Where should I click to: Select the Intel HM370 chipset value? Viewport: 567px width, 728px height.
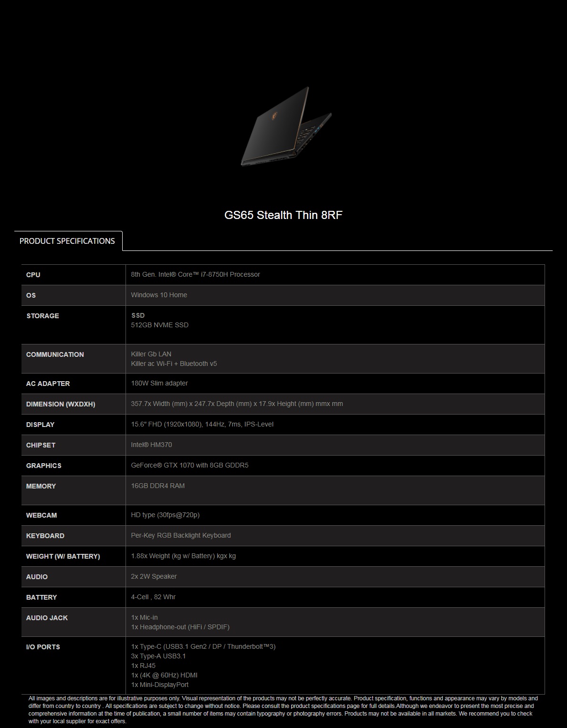152,445
